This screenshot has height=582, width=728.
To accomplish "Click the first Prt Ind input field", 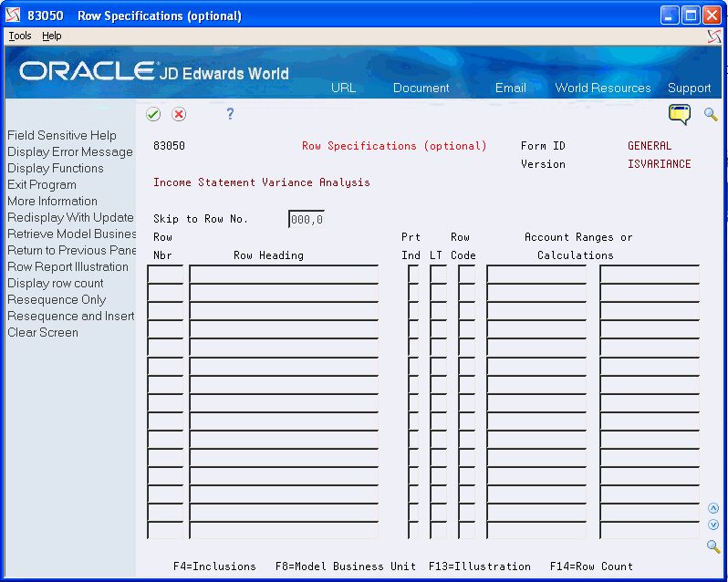I will pos(413,274).
